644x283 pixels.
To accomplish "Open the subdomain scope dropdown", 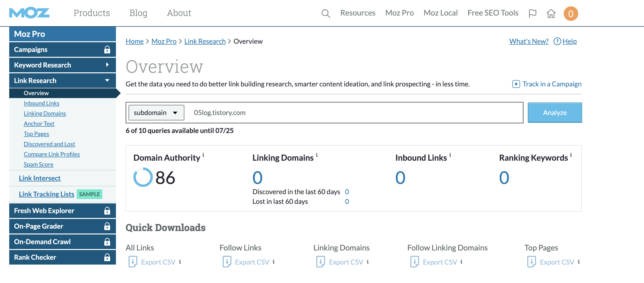I will coord(156,113).
